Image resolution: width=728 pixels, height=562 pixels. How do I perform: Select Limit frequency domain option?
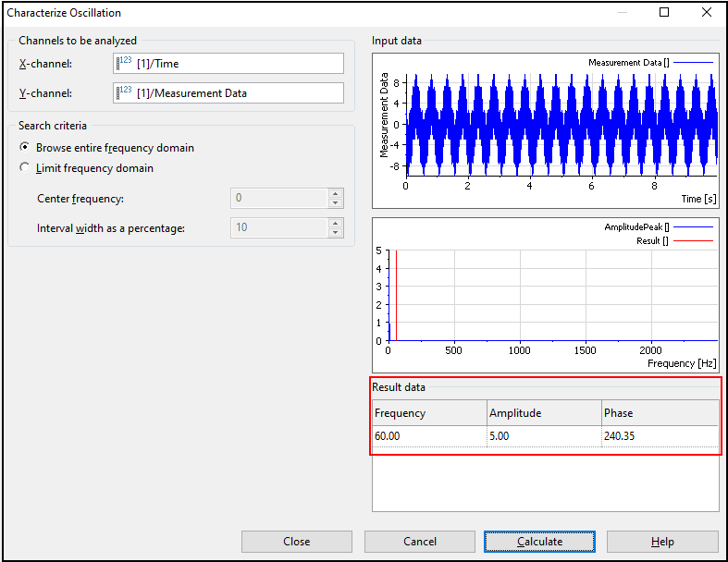[x=25, y=168]
